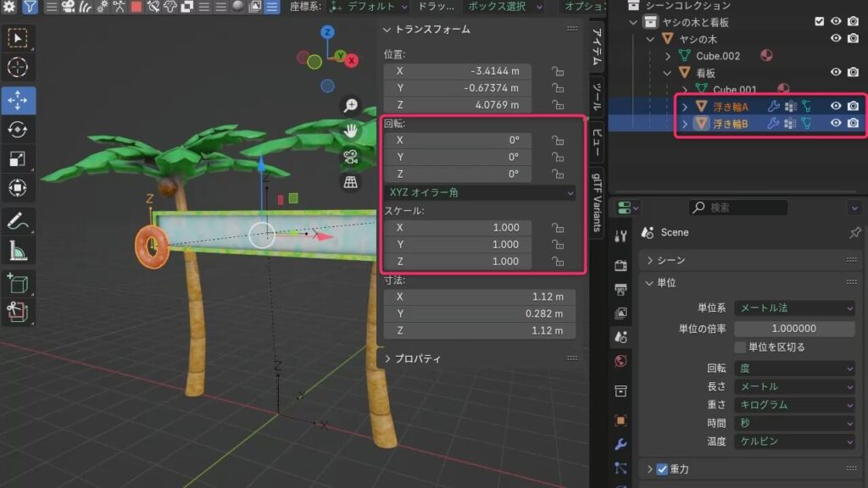This screenshot has height=488, width=868.
Task: Activate the Move tool
Action: click(18, 101)
